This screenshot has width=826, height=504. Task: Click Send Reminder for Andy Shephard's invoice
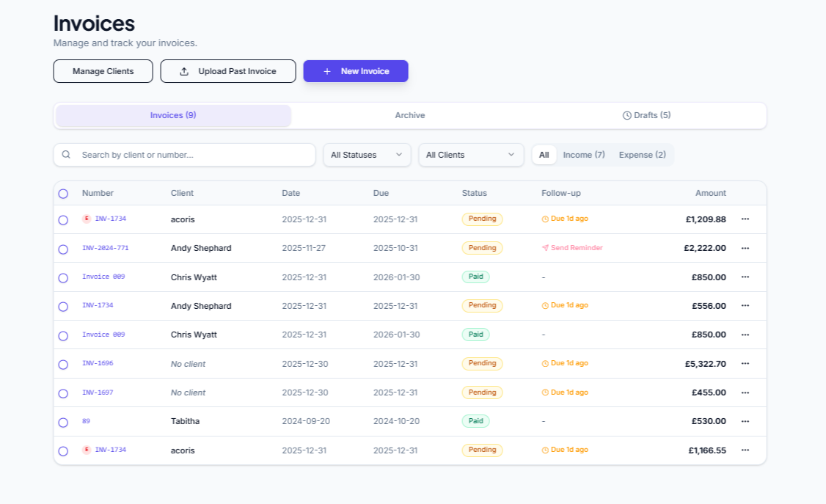tap(576, 248)
